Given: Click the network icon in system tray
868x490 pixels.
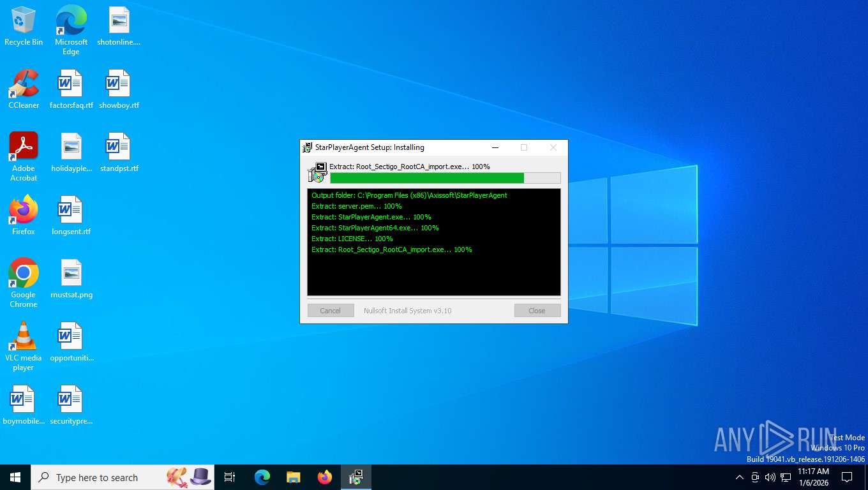Looking at the screenshot, I should point(786,477).
